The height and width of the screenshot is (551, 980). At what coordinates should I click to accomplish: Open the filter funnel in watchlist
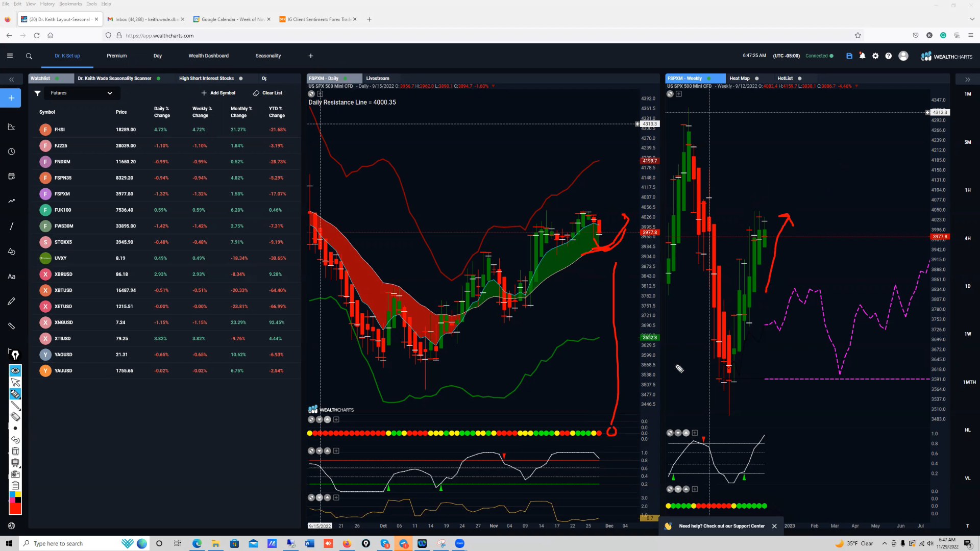coord(37,93)
